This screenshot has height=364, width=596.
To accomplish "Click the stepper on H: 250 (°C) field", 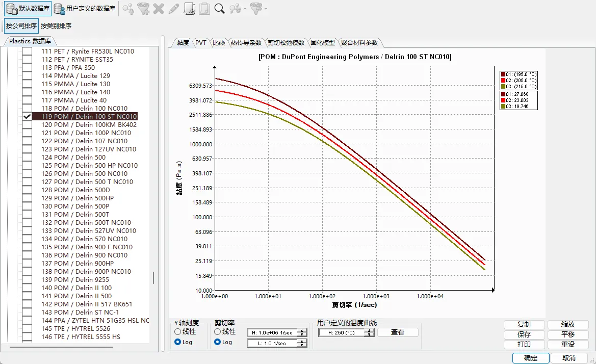I will [x=369, y=332].
